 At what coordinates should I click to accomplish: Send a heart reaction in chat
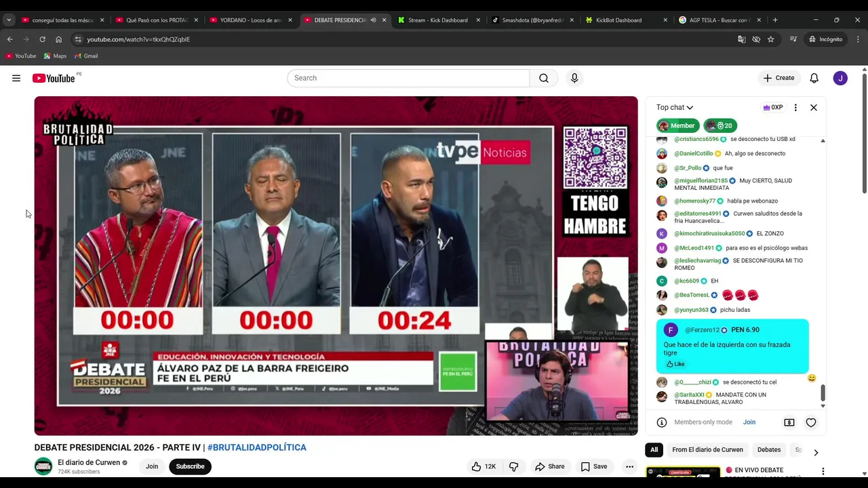coord(811,422)
